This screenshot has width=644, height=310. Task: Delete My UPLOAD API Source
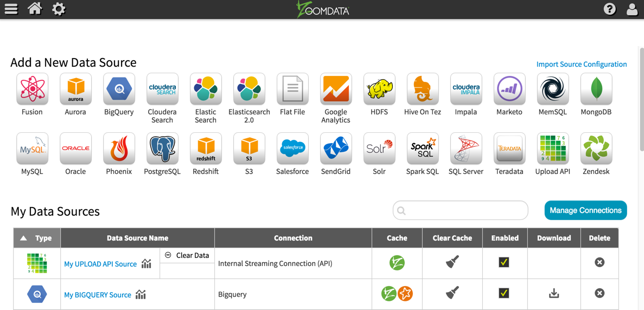(x=600, y=262)
